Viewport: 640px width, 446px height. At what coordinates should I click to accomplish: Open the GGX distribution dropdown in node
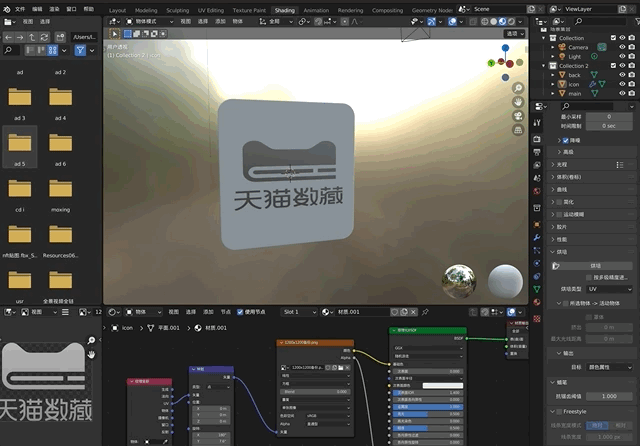click(x=428, y=348)
